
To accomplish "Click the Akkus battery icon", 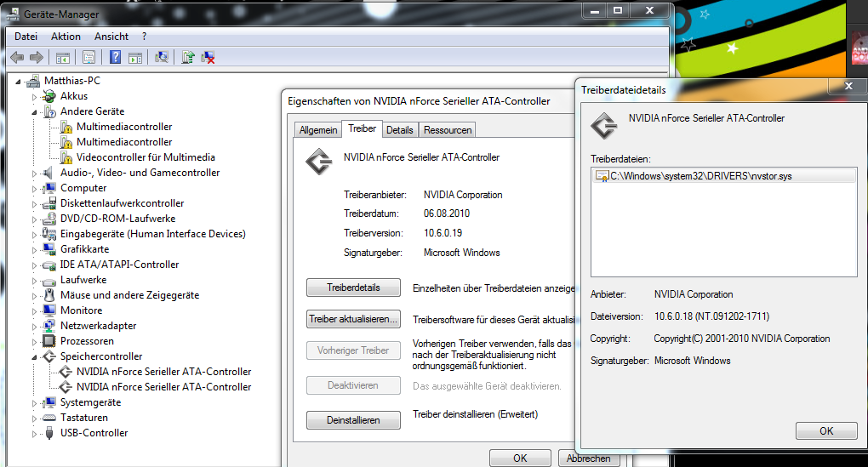I will click(x=49, y=96).
